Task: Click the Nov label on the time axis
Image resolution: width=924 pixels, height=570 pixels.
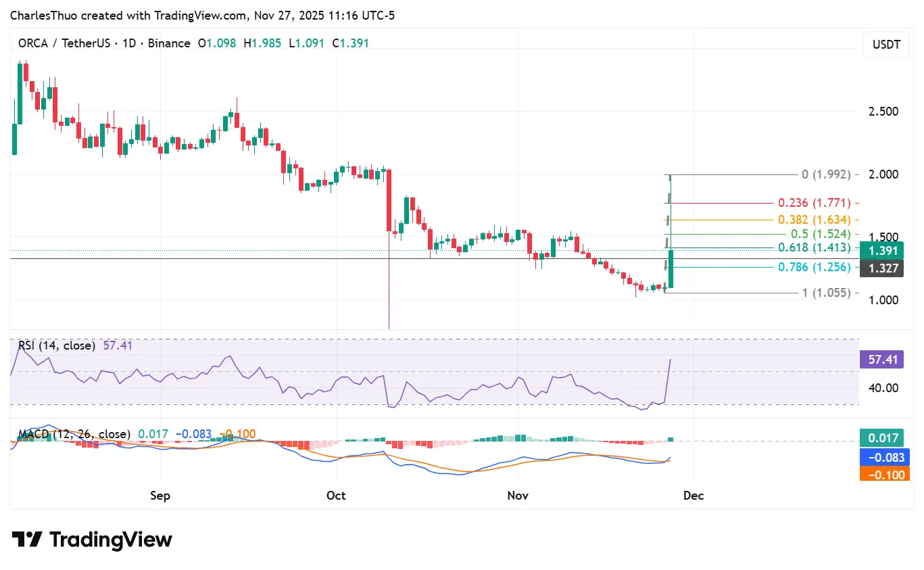Action: point(517,496)
